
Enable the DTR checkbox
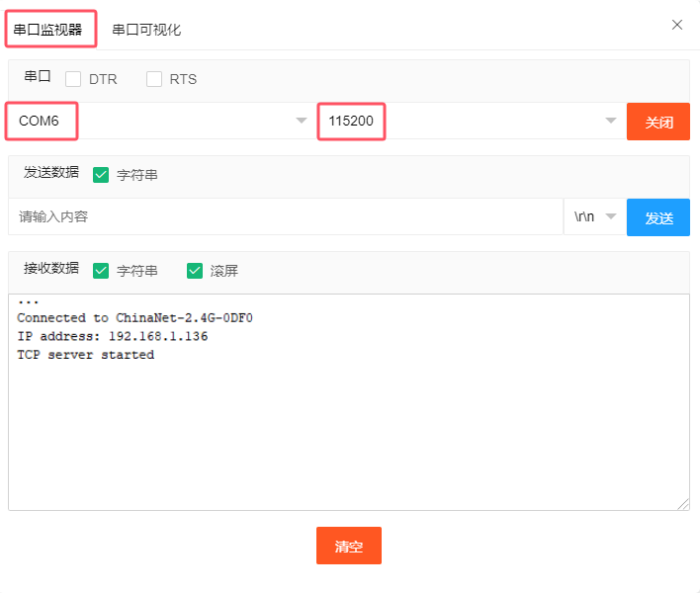click(x=73, y=79)
